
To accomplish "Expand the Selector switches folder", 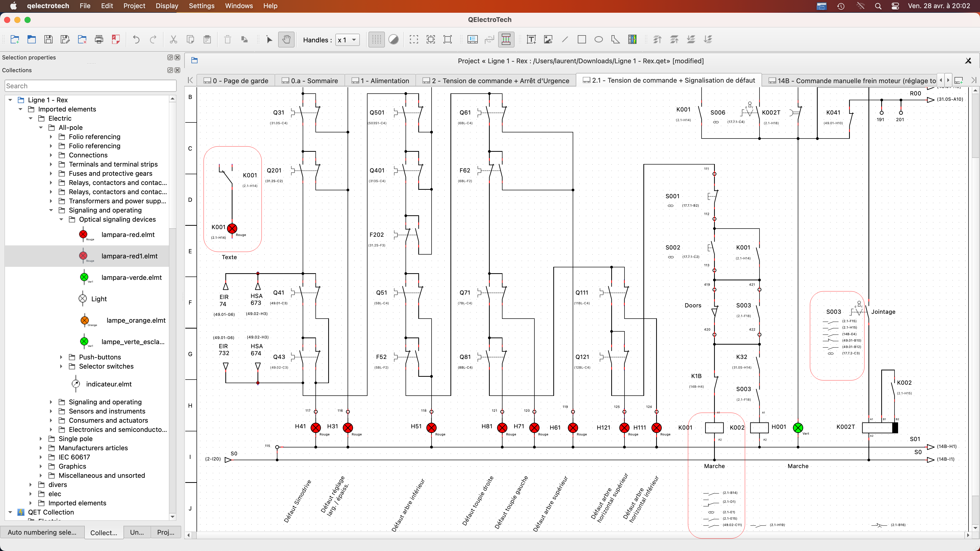I will click(61, 367).
